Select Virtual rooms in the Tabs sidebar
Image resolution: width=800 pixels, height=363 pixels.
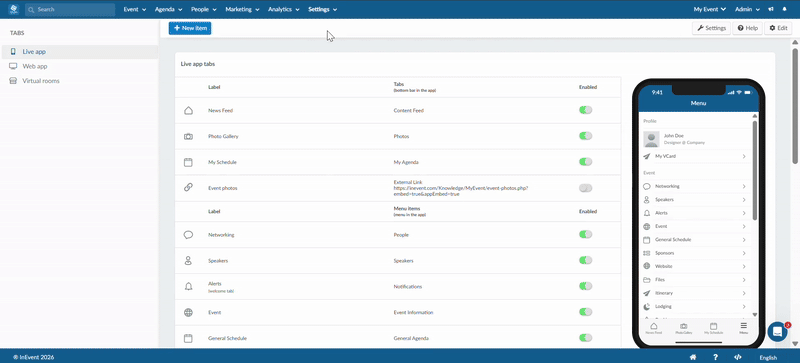[x=80, y=81]
